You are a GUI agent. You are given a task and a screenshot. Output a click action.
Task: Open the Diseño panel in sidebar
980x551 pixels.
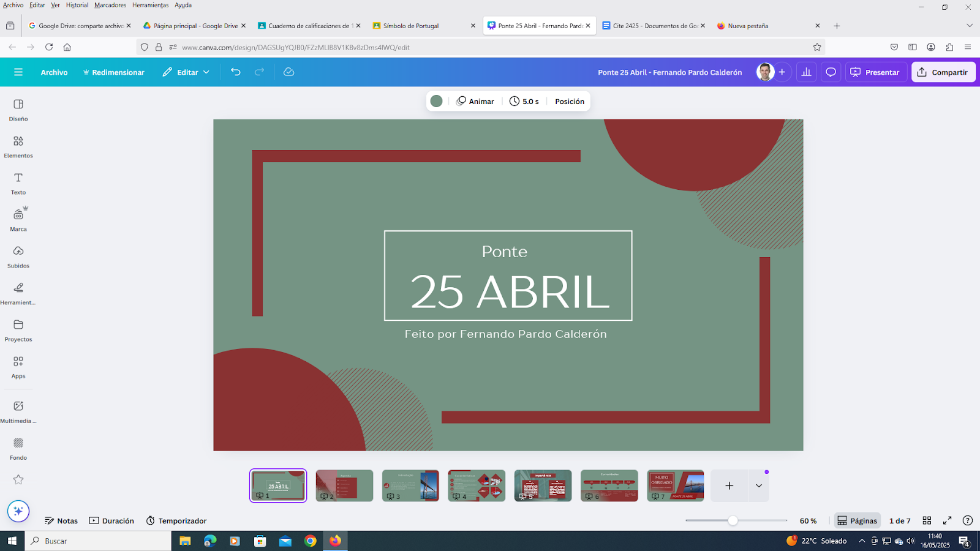(18, 110)
